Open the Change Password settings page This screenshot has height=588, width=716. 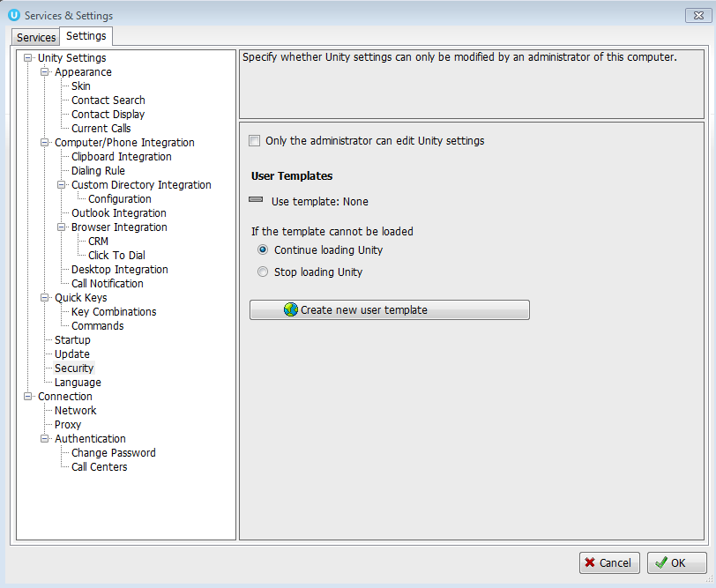click(x=113, y=453)
